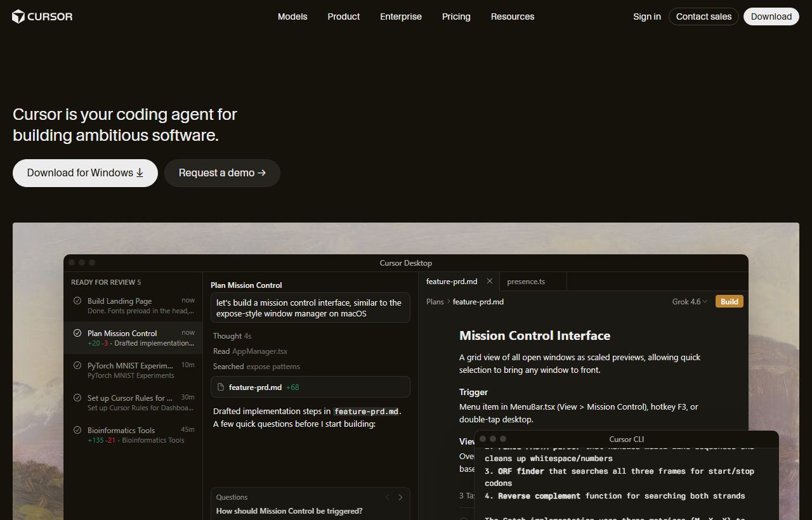Open the Models menu
This screenshot has width=812, height=520.
click(292, 16)
